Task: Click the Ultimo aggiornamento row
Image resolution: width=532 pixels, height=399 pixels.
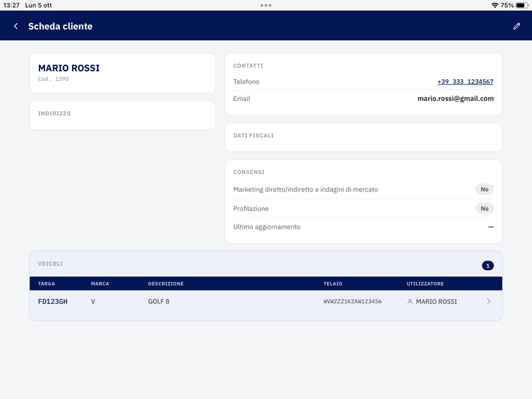Action: (364, 226)
